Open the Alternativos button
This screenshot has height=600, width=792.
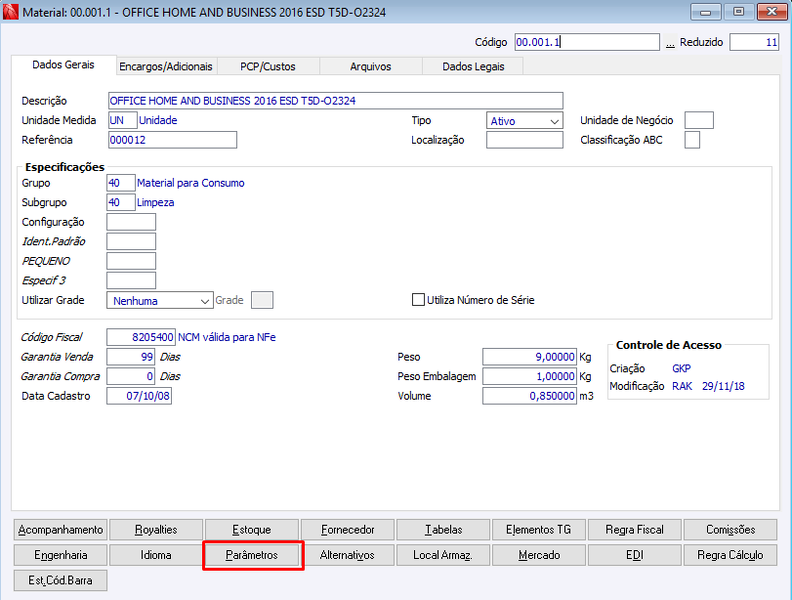pos(348,555)
